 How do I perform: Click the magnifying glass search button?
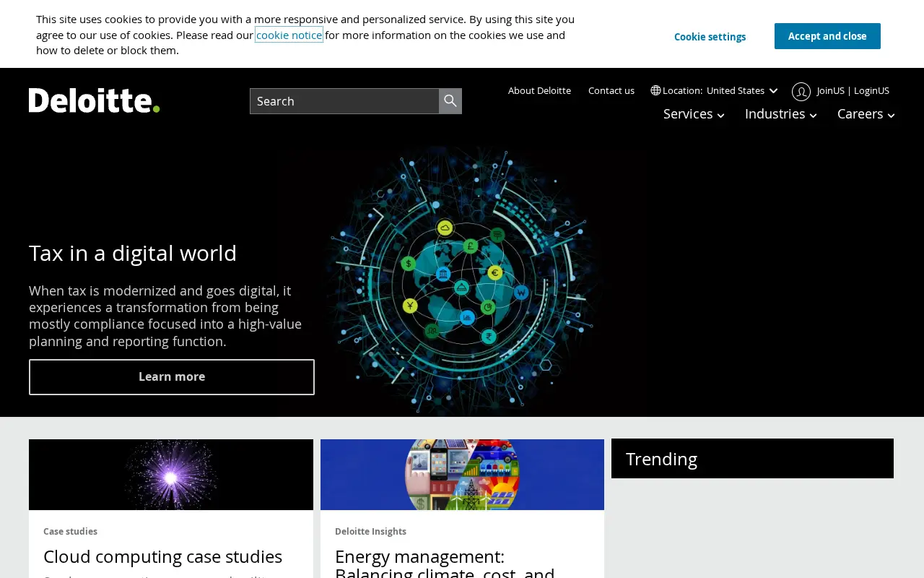[450, 101]
